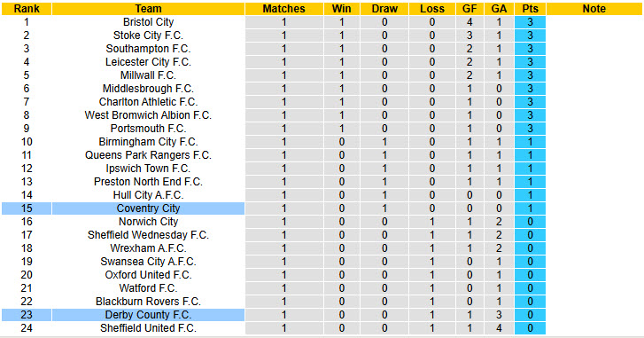Select the Southampton F.C. team name
Screen dimensions: 644x338
[148, 49]
